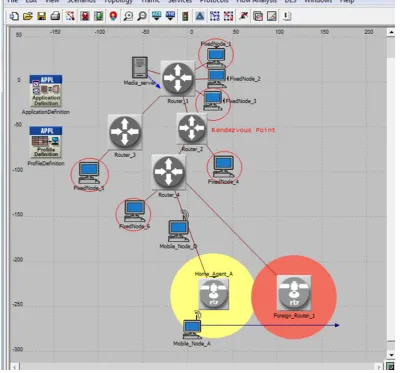Select Router_2, the rendezvous point router

pos(191,128)
